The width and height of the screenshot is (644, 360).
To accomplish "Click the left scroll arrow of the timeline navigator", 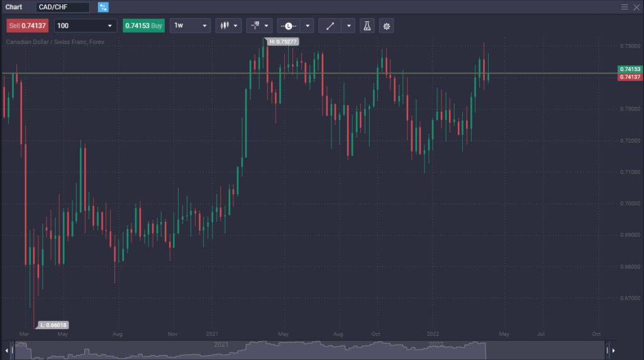I will (x=5, y=350).
